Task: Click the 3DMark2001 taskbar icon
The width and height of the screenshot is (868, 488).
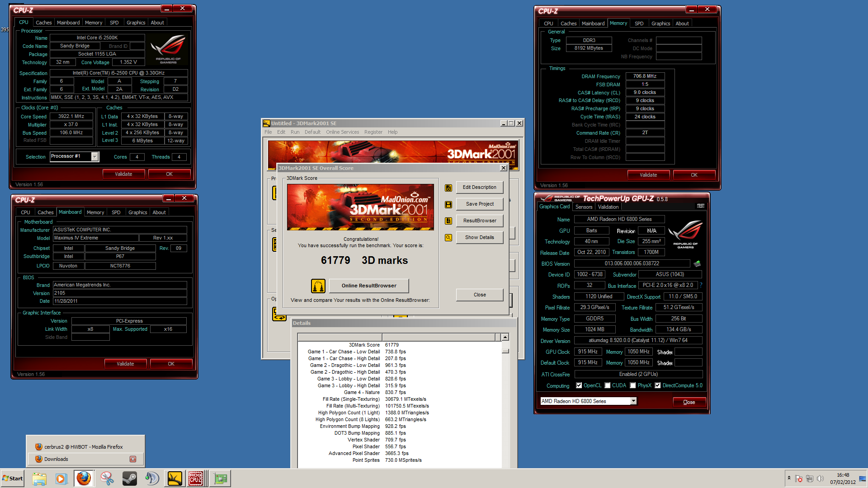Action: pyautogui.click(x=175, y=479)
